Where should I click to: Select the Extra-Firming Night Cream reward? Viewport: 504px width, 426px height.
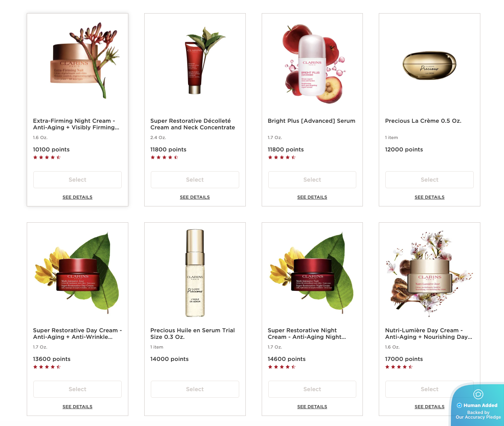coord(78,180)
